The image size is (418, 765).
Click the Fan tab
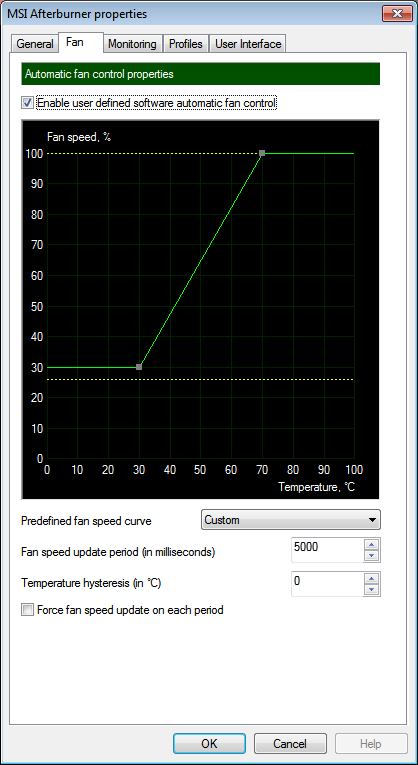75,42
